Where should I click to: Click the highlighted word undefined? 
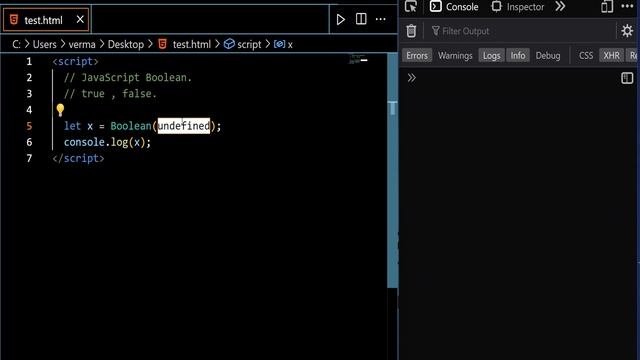coord(184,126)
